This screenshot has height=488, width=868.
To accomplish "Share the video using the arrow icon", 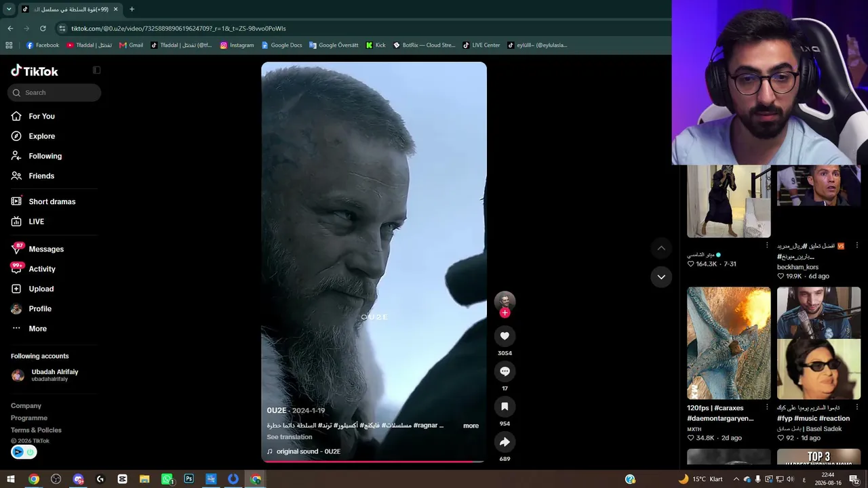I will [505, 441].
